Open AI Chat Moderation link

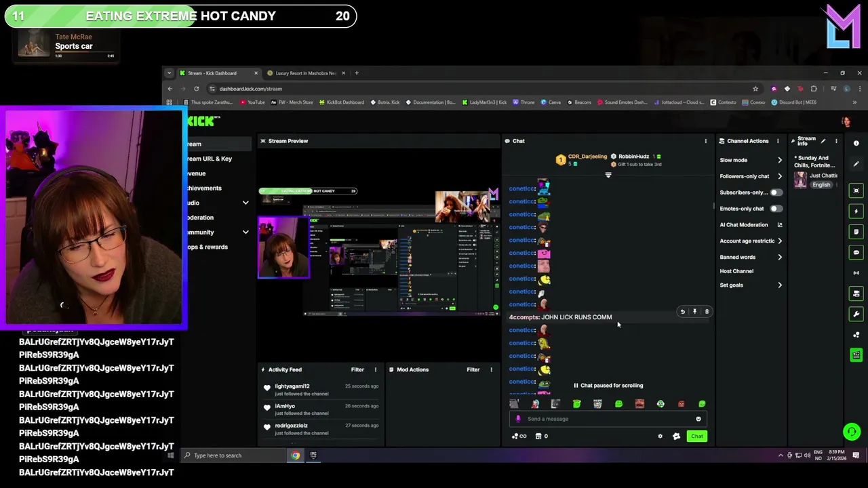tap(751, 225)
